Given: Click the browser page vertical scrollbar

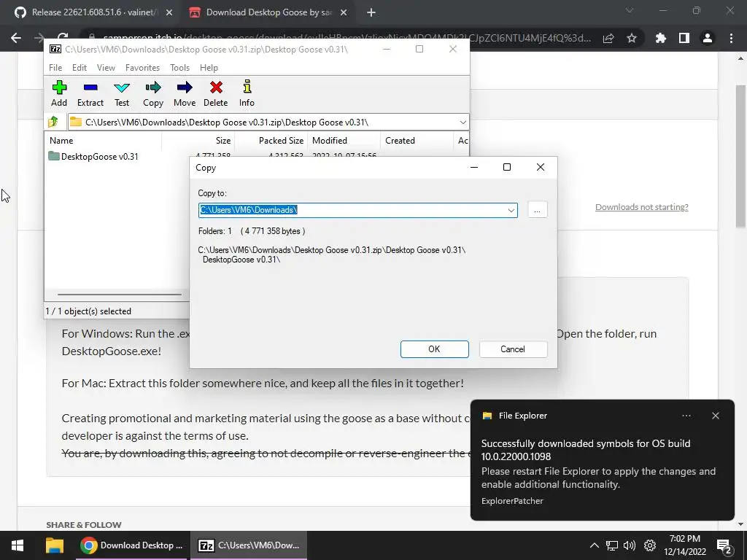Looking at the screenshot, I should (x=741, y=156).
